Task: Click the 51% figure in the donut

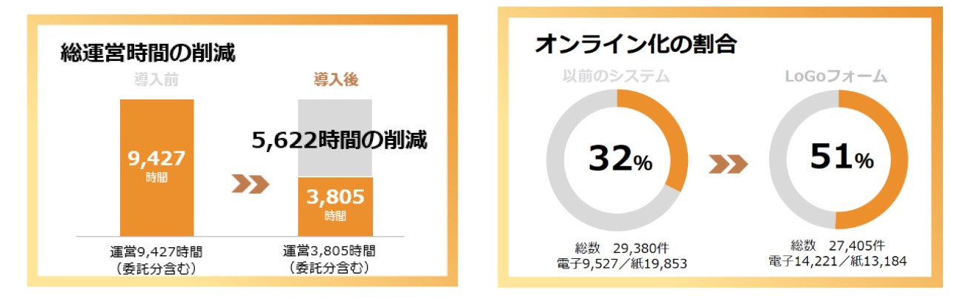Action: (x=841, y=158)
